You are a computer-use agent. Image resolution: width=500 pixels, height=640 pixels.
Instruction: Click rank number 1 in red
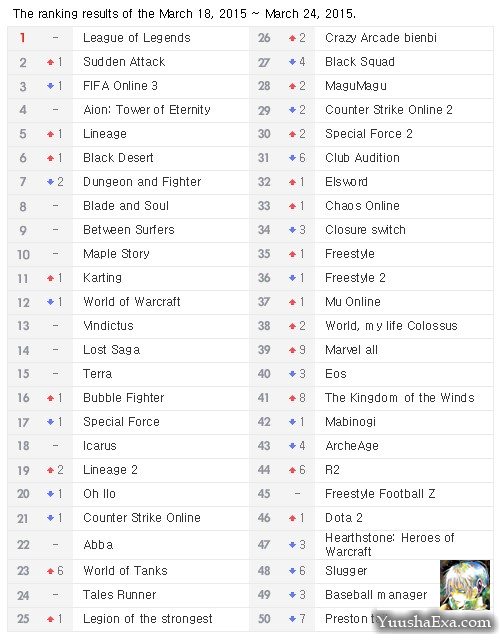tap(22, 38)
